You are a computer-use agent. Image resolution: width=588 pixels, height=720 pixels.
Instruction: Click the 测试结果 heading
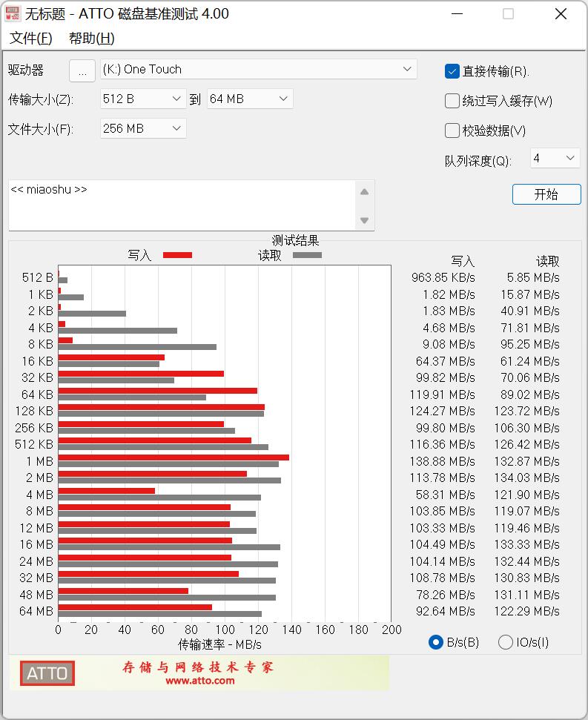click(295, 240)
